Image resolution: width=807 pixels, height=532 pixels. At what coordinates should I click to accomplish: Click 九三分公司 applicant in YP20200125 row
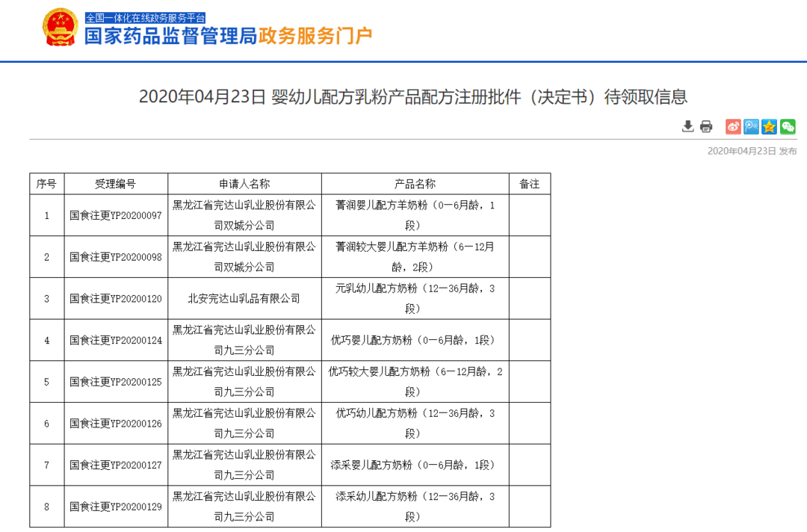pyautogui.click(x=244, y=382)
